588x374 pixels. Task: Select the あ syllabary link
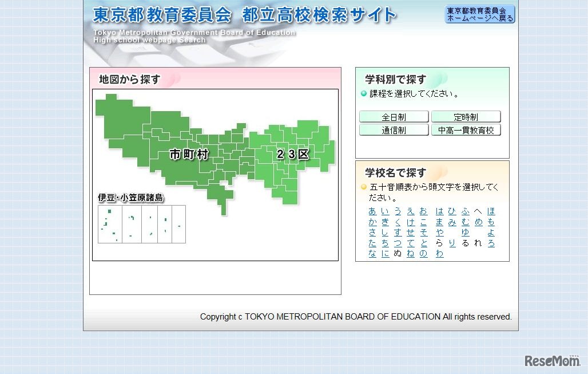pyautogui.click(x=372, y=211)
